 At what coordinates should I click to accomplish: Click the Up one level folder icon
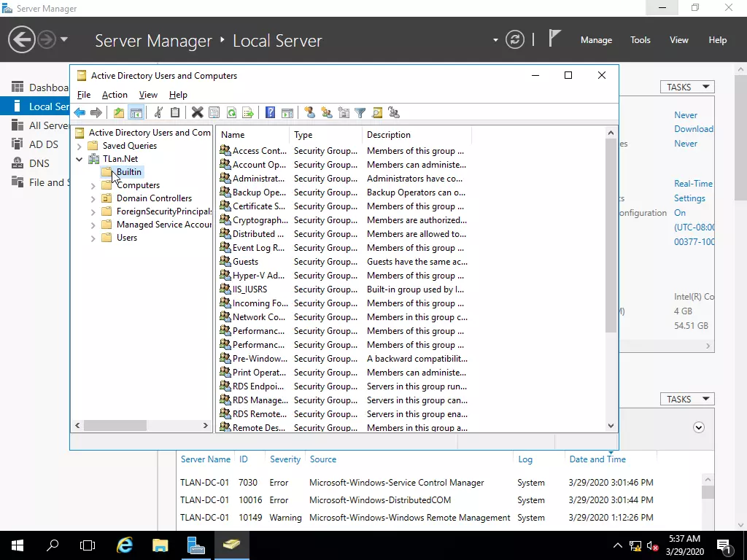point(118,112)
